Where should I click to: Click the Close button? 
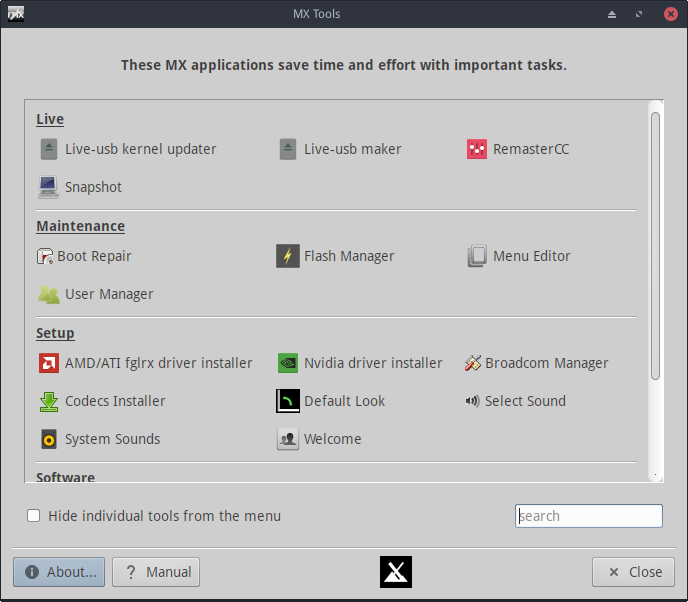click(633, 572)
